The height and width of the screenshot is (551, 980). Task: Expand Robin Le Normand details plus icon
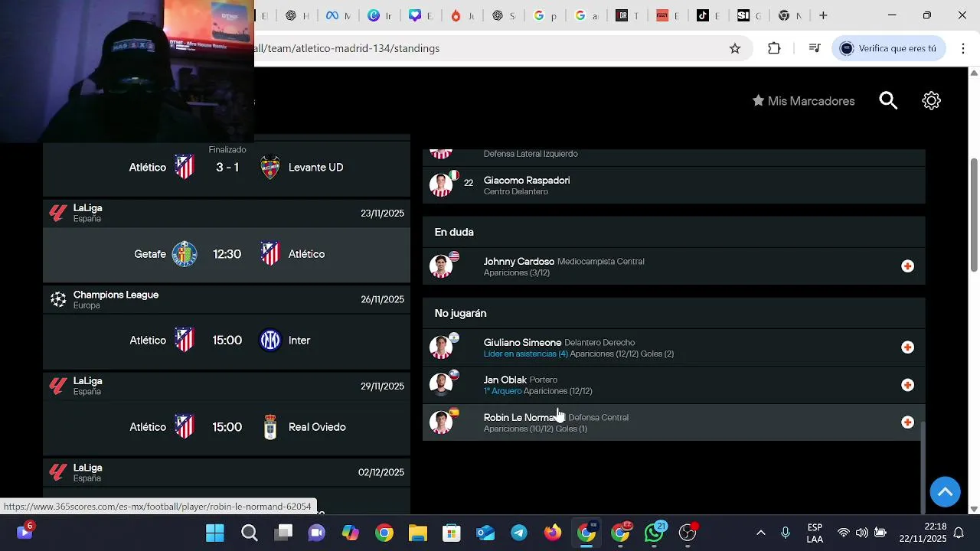point(907,422)
